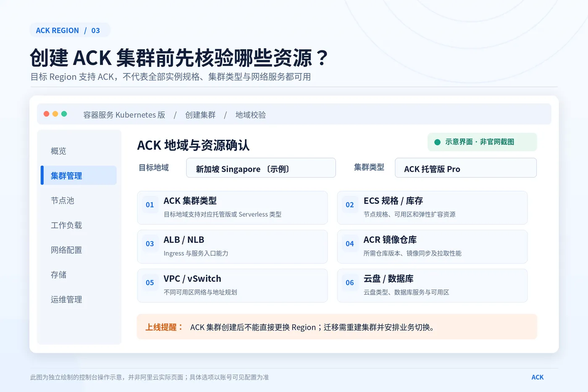Go to 节点池 in sidebar
Image resolution: width=588 pixels, height=392 pixels.
62,200
